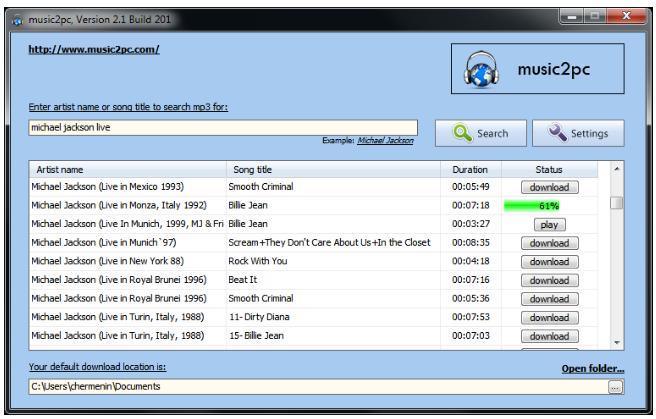Click the default download location path field
Image resolution: width=656 pixels, height=419 pixels.
pos(318,387)
